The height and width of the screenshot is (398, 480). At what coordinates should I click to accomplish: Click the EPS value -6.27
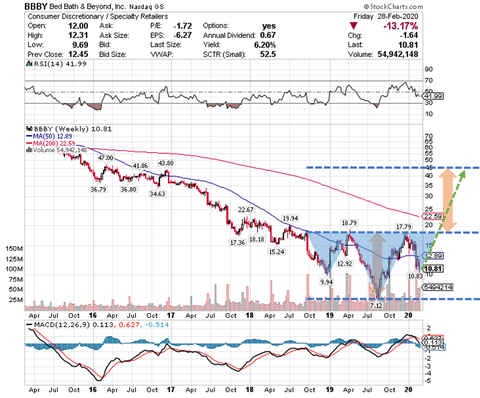[183, 35]
